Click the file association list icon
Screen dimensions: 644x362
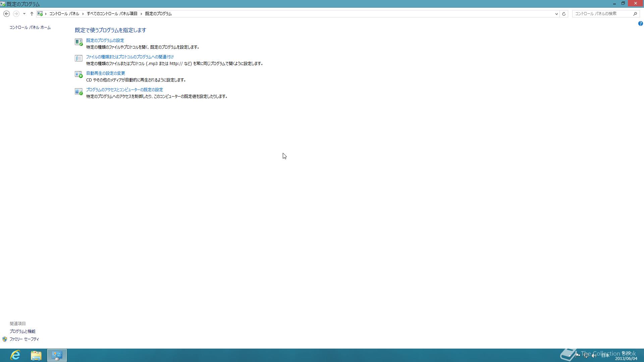[78, 58]
